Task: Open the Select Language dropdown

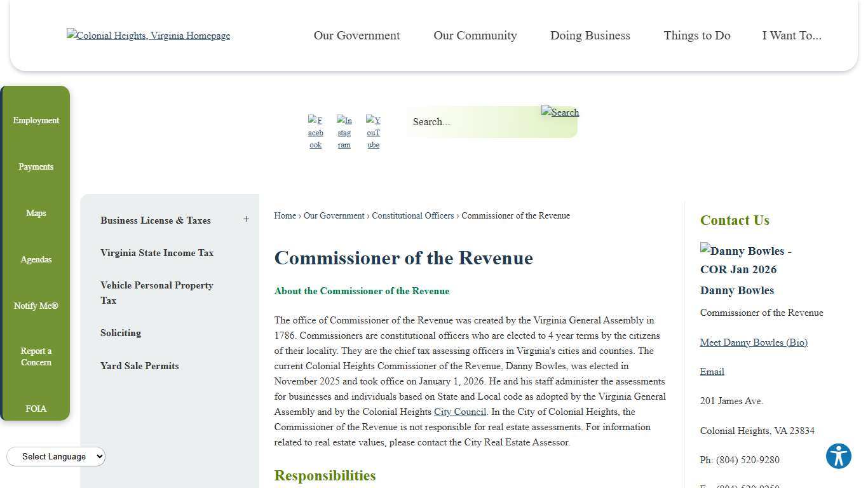Action: [x=55, y=456]
